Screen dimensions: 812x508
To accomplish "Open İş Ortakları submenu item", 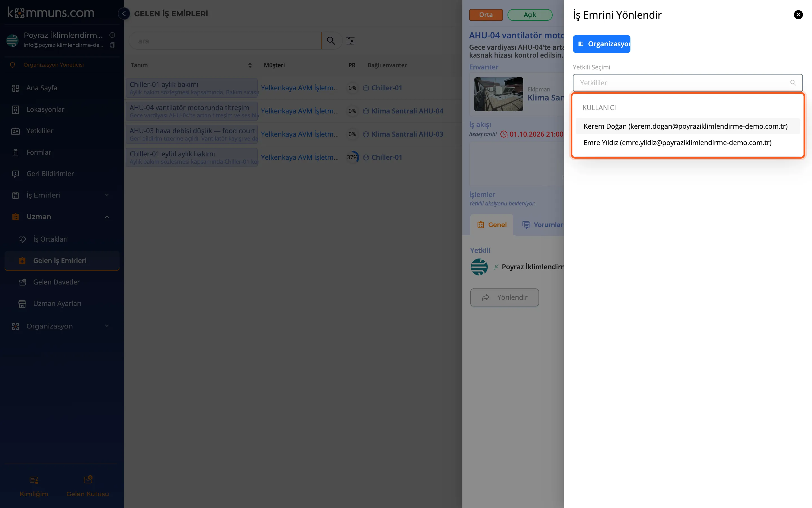I will (62, 239).
